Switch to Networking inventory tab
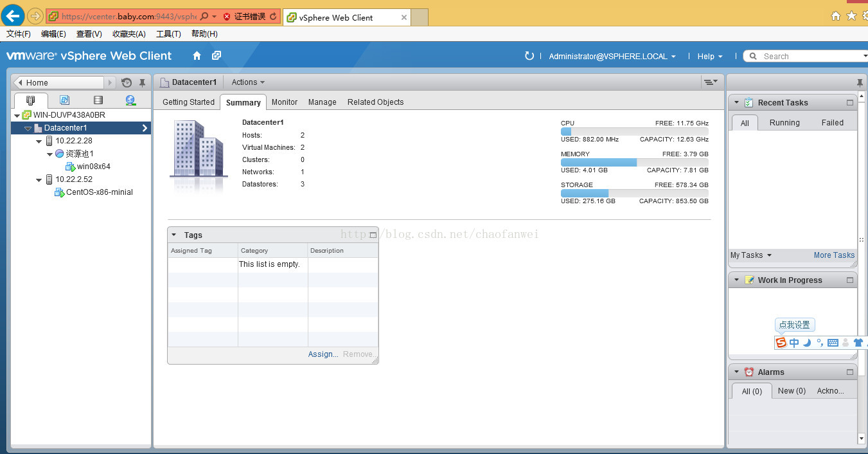868x454 pixels. [131, 100]
